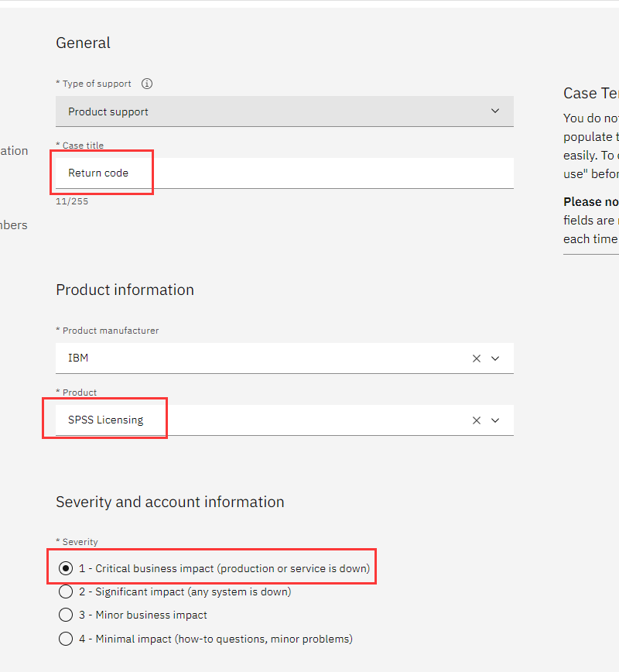Click the Case Template panel heading
The image size is (619, 672).
tap(590, 93)
